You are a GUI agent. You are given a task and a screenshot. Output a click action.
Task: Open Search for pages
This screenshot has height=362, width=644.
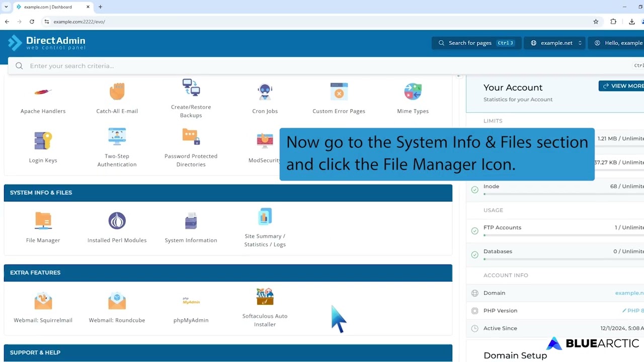click(476, 43)
